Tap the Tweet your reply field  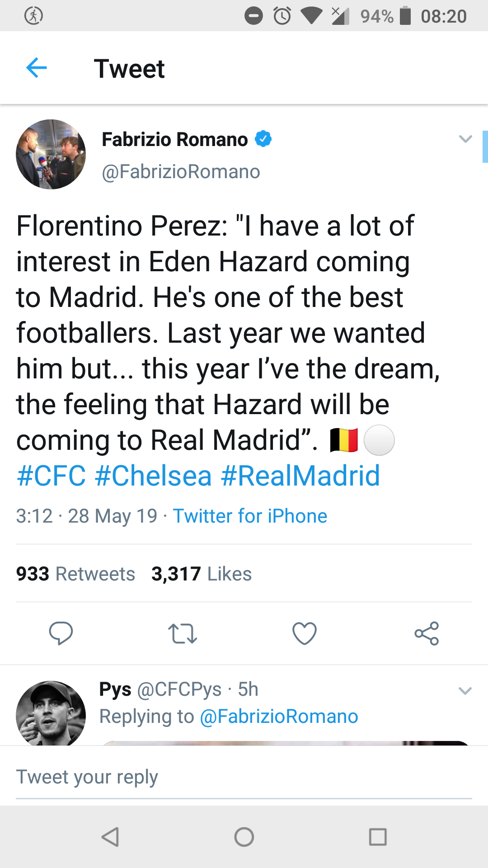pos(244,777)
